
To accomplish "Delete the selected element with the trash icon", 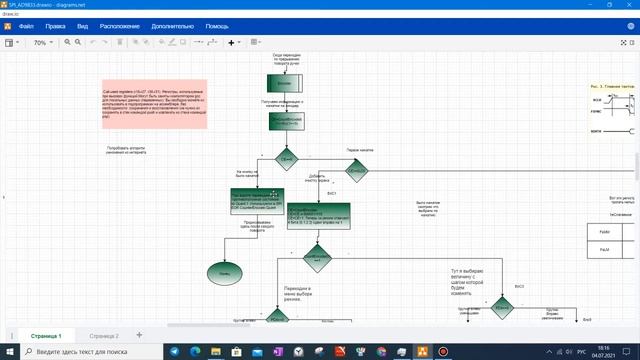I will pos(120,42).
